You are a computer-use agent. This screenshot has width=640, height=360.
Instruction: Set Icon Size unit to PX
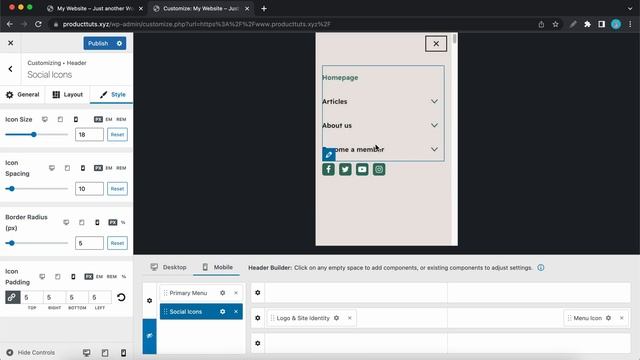pyautogui.click(x=98, y=119)
